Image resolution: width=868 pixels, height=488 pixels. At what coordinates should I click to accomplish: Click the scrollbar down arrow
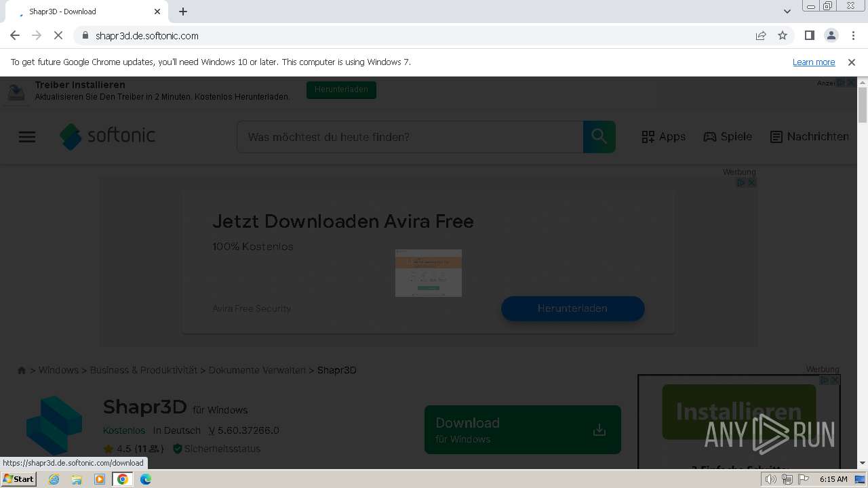pyautogui.click(x=863, y=463)
